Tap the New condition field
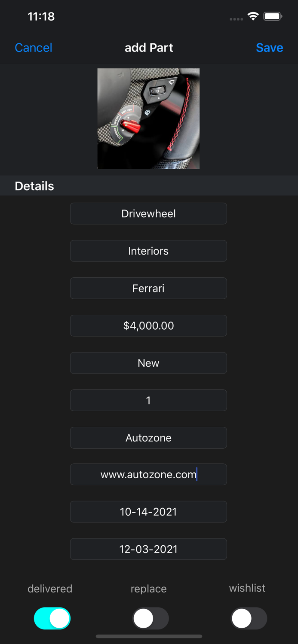The height and width of the screenshot is (644, 298). (148, 363)
